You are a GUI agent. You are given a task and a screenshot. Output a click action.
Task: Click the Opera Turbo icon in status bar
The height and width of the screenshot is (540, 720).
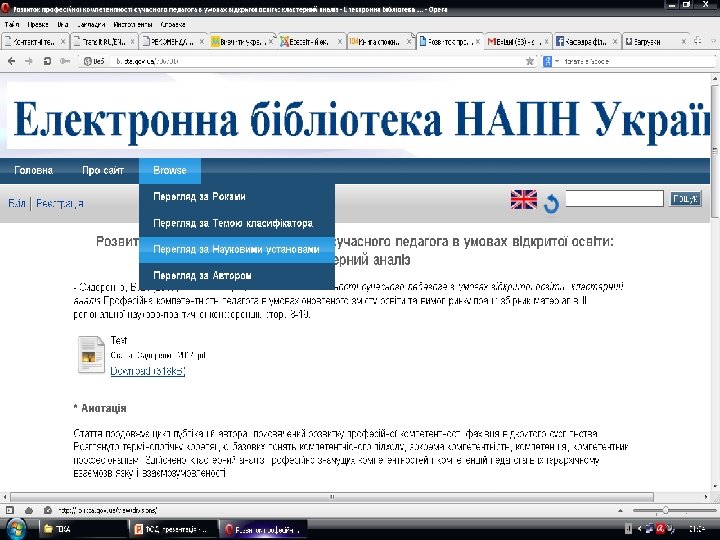coord(47,510)
